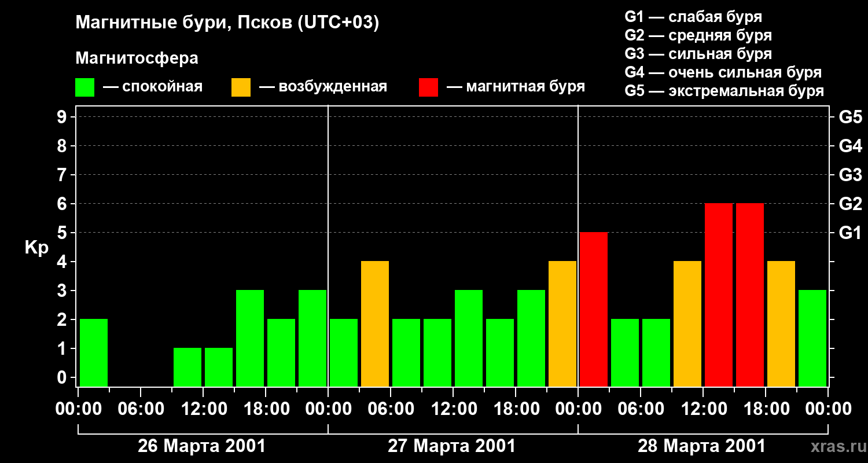Click the 'Магнитосфера' heading
The image size is (868, 463).
click(x=137, y=58)
